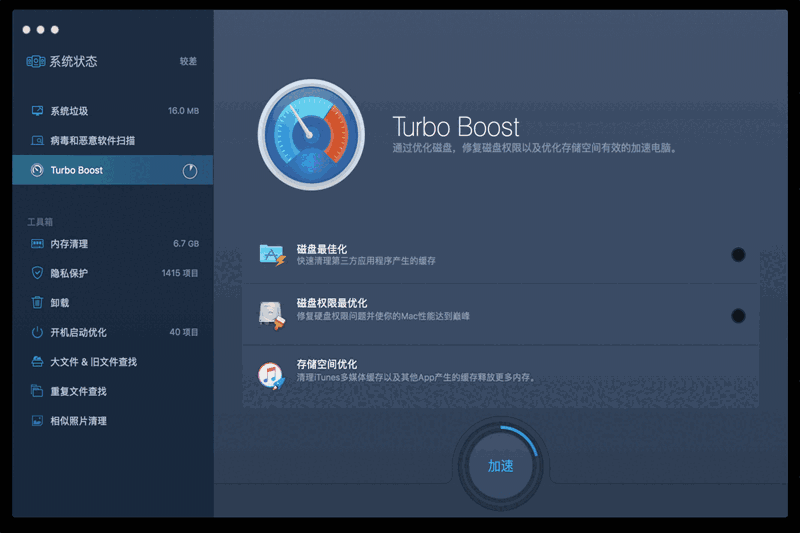Open 相似照片清理
The width and height of the screenshot is (800, 533).
[112, 421]
